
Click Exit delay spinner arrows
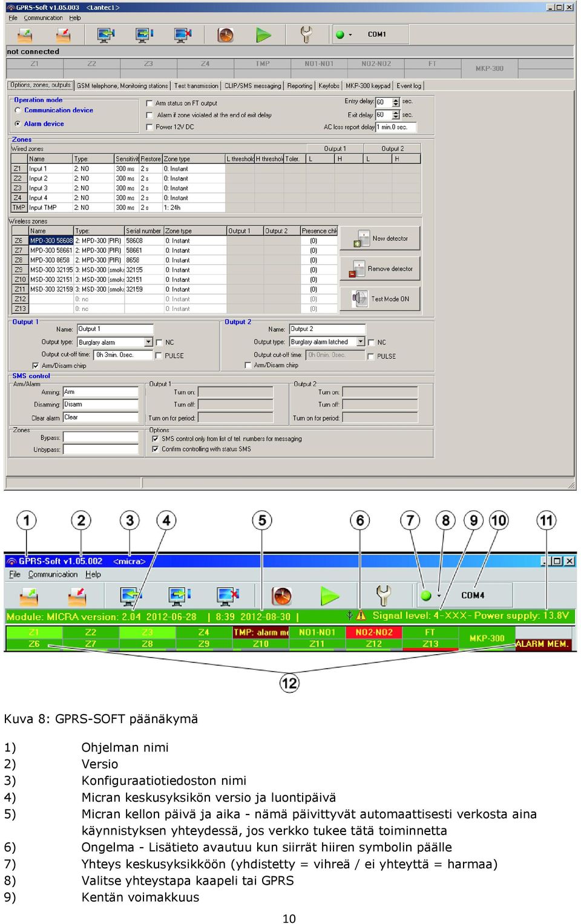pos(396,115)
